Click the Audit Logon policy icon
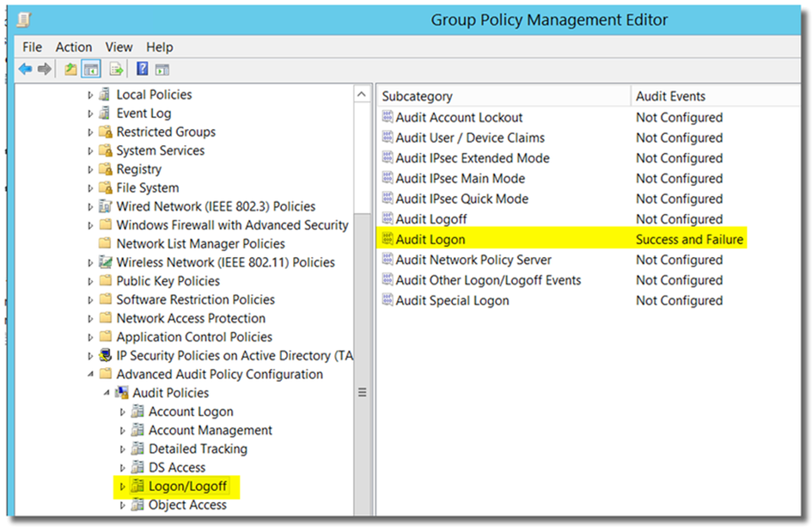This screenshot has height=527, width=812. [387, 240]
